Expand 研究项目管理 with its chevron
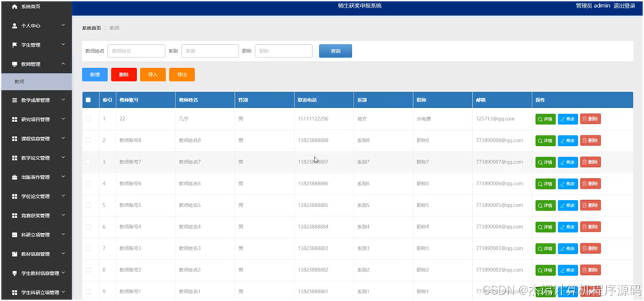The image size is (644, 301). pyautogui.click(x=63, y=119)
